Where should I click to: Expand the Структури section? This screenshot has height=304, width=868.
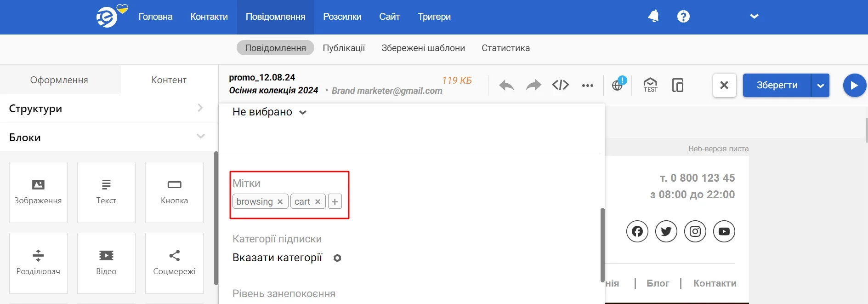[109, 108]
